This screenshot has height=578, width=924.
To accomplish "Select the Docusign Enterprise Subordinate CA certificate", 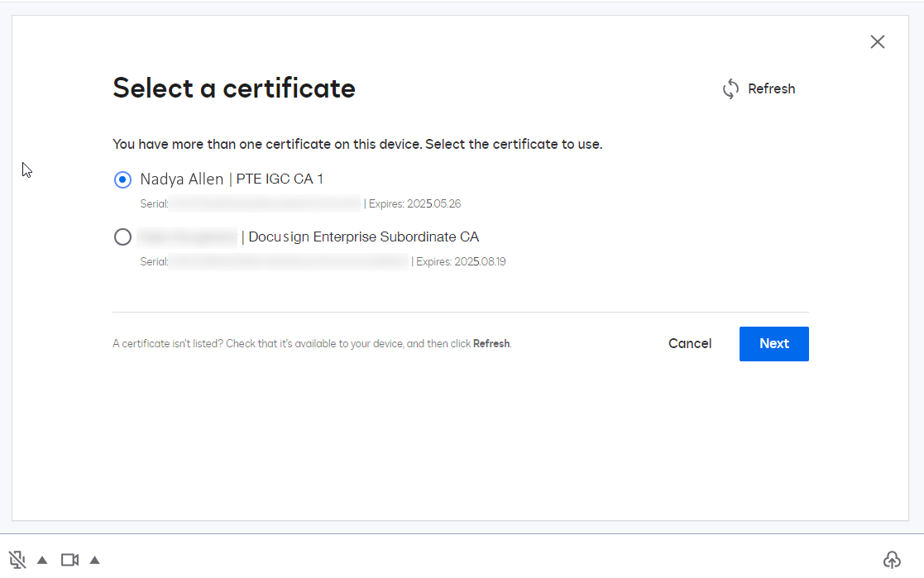I will (x=122, y=236).
